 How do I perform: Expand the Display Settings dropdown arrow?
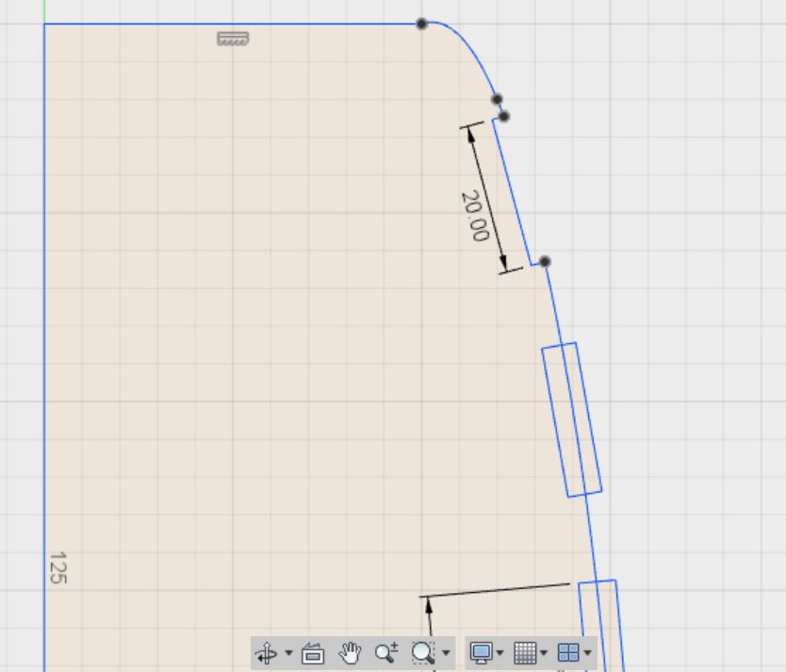[499, 653]
